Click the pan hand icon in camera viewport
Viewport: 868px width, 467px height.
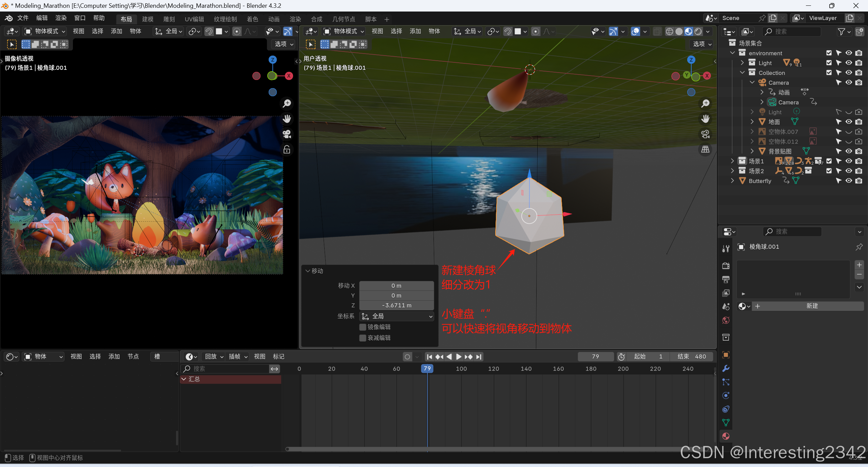[x=287, y=119]
